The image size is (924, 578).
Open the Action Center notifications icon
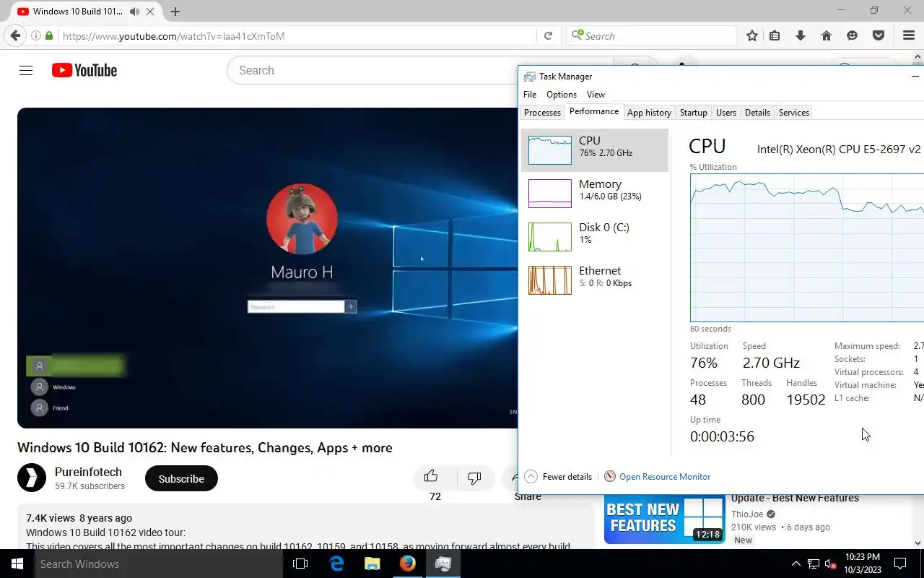(x=900, y=564)
